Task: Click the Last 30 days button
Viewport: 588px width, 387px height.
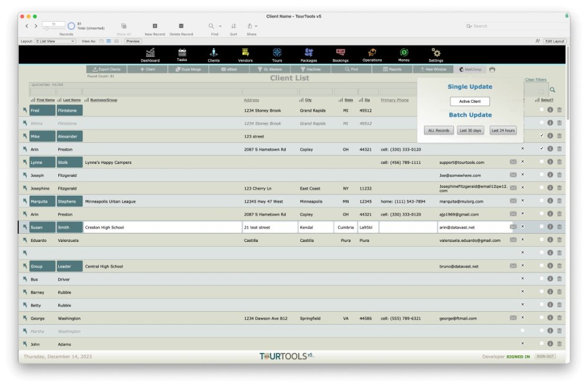Action: pos(470,130)
